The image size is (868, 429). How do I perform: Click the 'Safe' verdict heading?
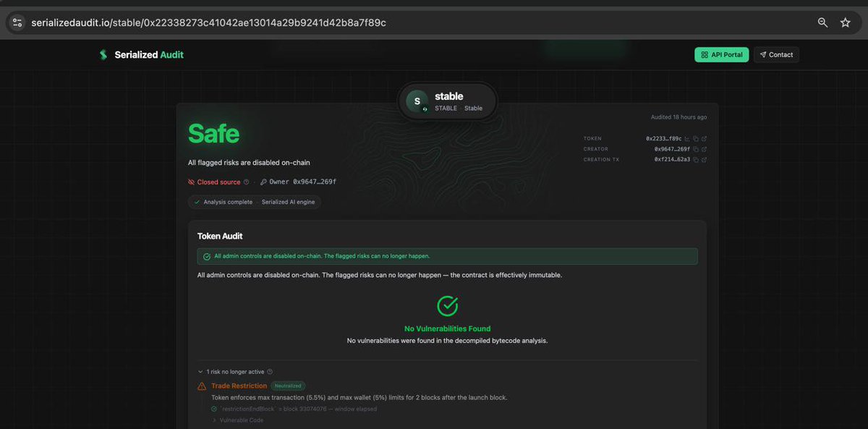213,133
